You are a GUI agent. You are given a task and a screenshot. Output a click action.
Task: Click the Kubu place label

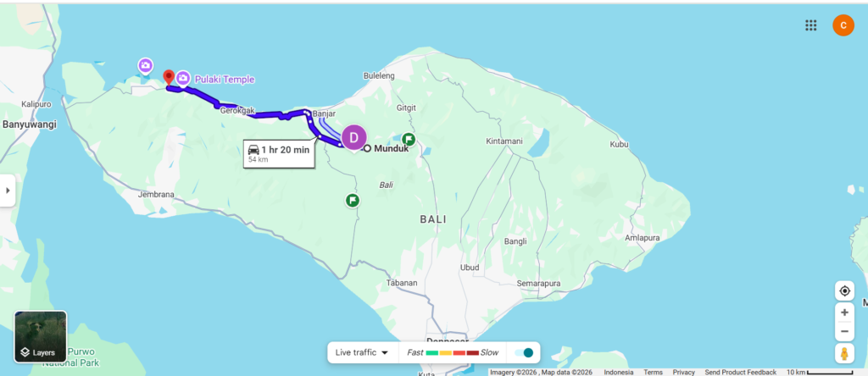click(x=619, y=144)
